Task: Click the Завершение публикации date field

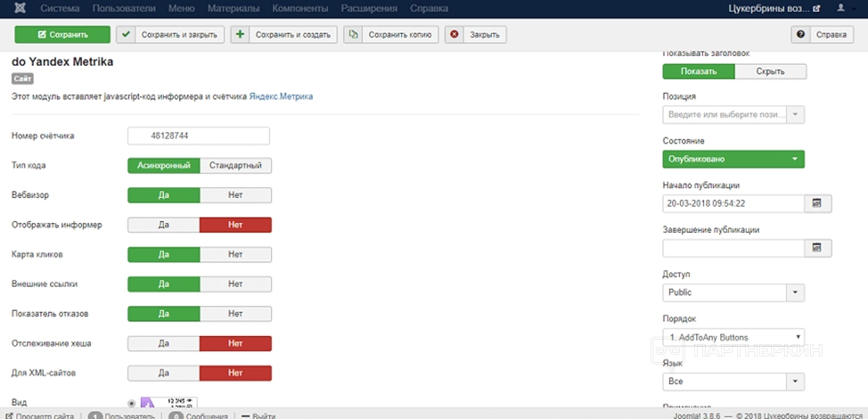Action: click(x=733, y=248)
